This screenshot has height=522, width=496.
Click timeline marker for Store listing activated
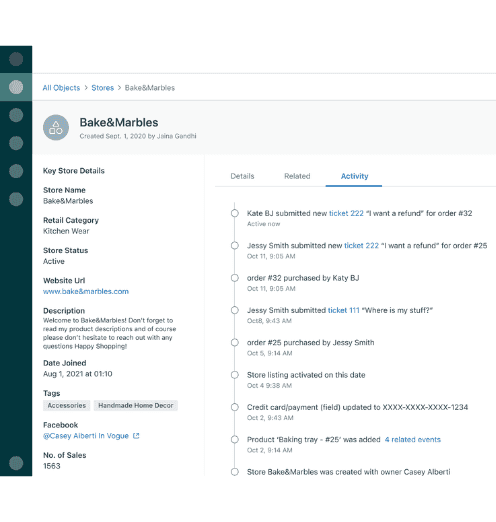pos(235,375)
